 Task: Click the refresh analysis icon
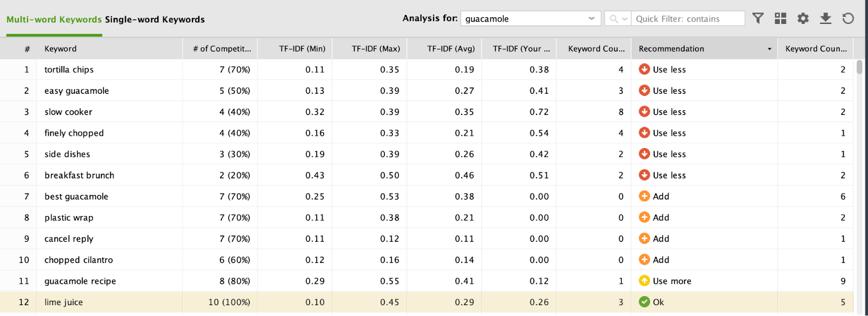[848, 18]
